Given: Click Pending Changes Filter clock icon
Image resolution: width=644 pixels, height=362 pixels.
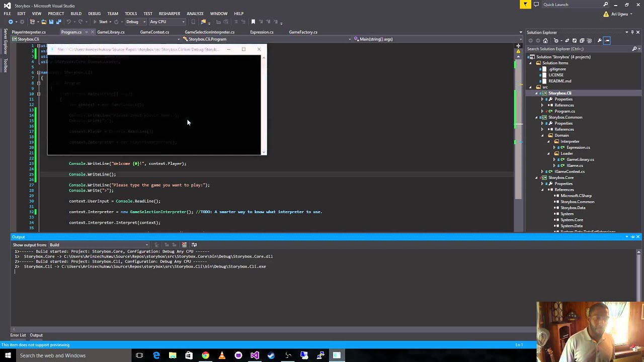Looking at the screenshot, I should [x=556, y=41].
